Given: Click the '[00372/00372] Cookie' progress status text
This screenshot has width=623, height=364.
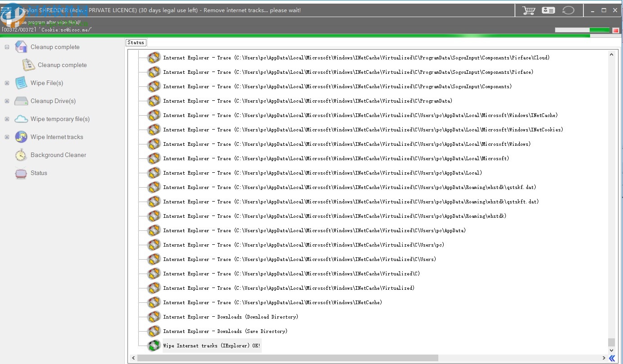Looking at the screenshot, I should tap(46, 30).
